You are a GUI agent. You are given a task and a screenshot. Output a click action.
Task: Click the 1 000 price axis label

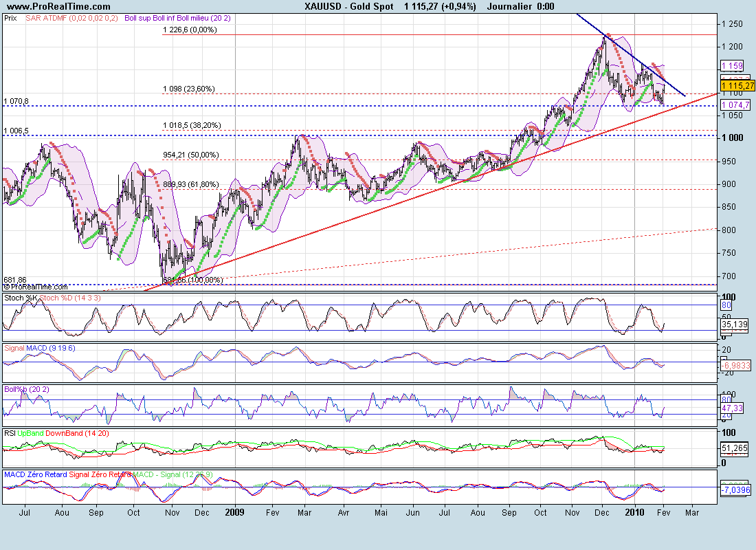(732, 138)
